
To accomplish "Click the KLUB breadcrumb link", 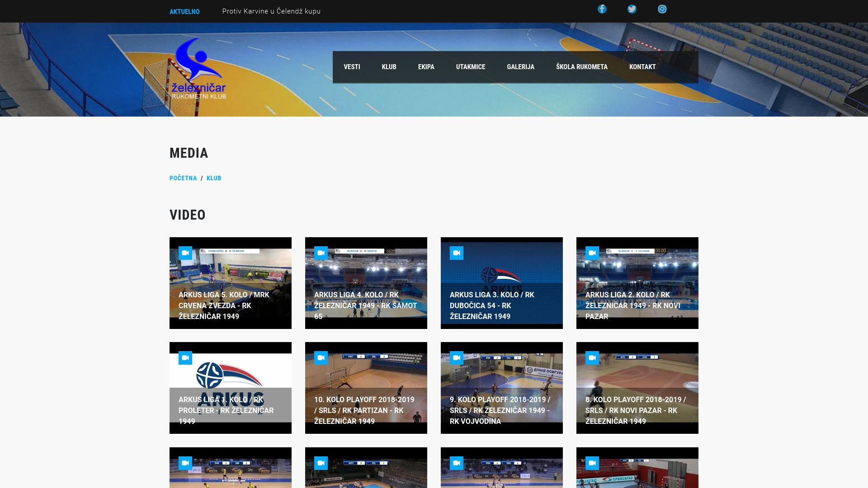I will click(214, 178).
